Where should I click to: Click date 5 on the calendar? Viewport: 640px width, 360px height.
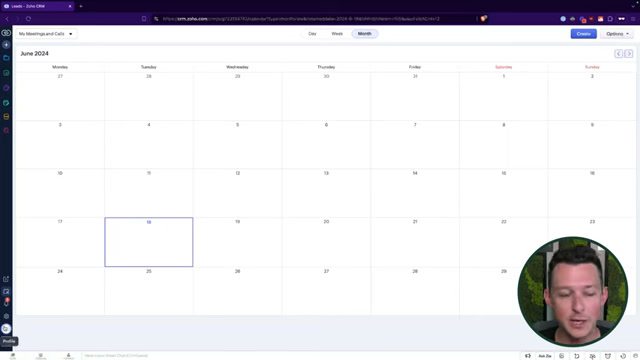pyautogui.click(x=238, y=125)
